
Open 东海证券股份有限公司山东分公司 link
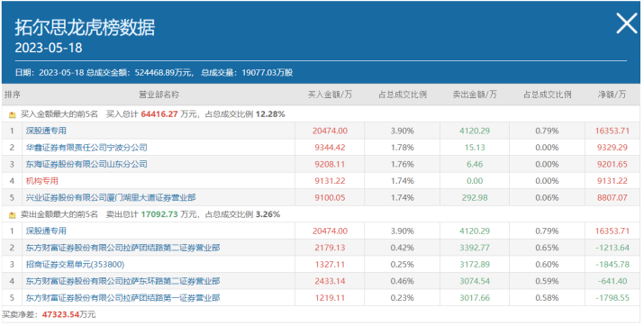point(86,164)
